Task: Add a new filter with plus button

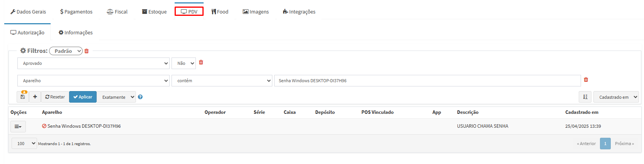Action: coord(35,97)
